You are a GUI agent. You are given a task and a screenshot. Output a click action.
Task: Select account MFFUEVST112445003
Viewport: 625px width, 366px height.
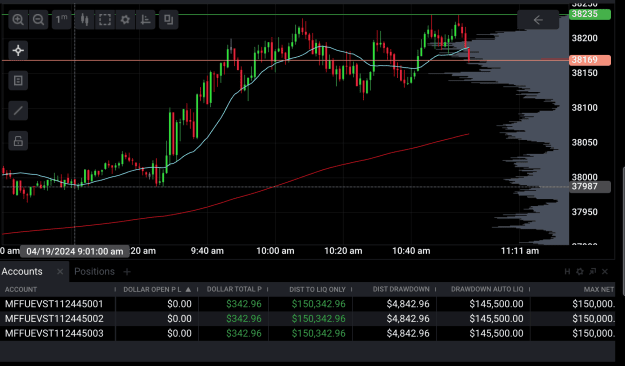54,333
